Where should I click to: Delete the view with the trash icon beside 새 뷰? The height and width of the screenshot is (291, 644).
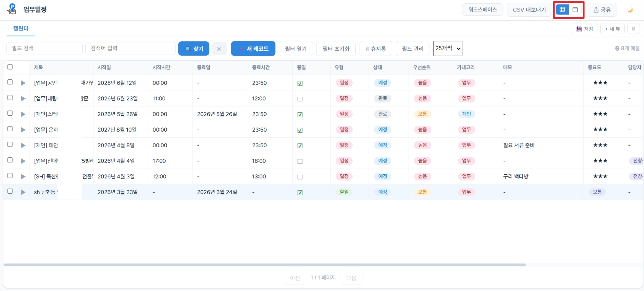point(633,29)
